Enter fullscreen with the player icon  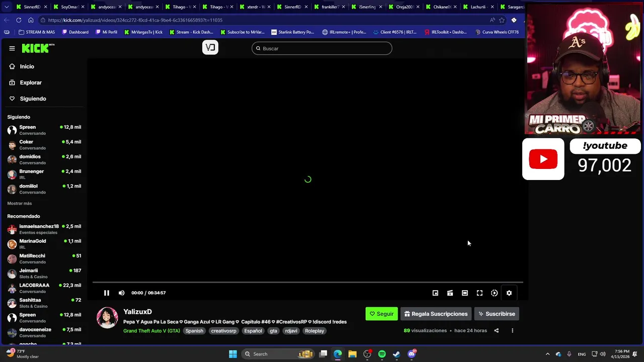pyautogui.click(x=479, y=293)
